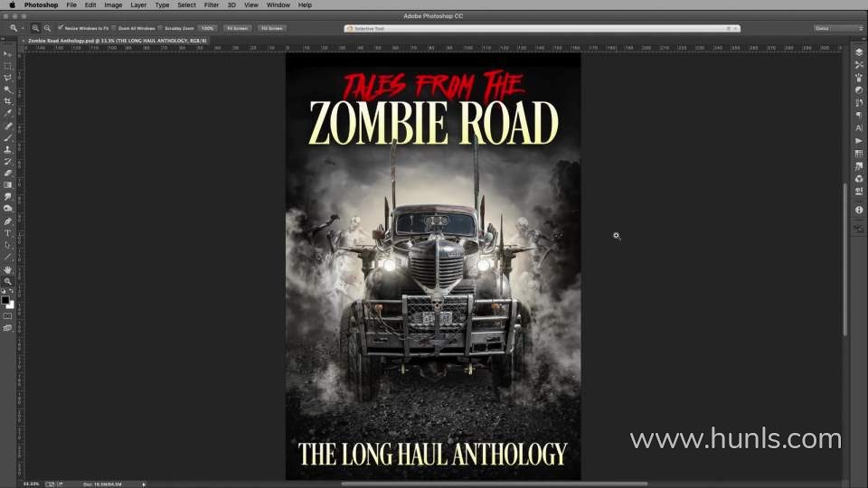
Task: Select the Lasso tool
Action: click(8, 78)
